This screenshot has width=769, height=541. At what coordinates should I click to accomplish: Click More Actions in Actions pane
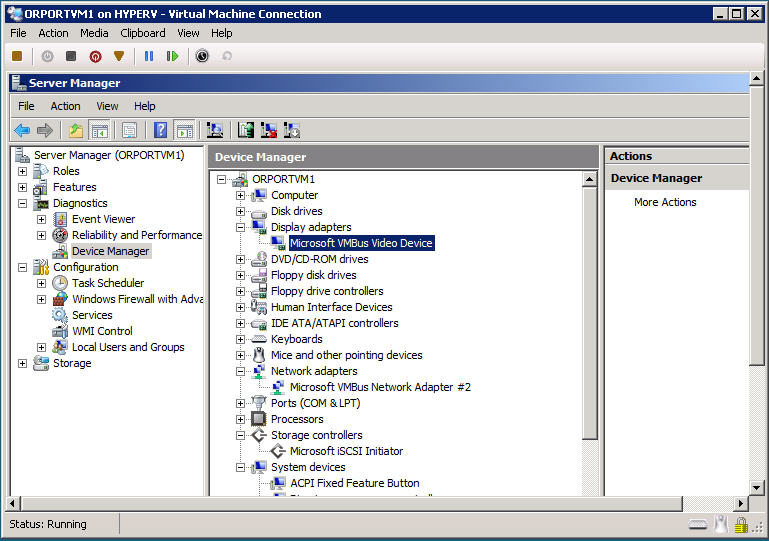[665, 202]
